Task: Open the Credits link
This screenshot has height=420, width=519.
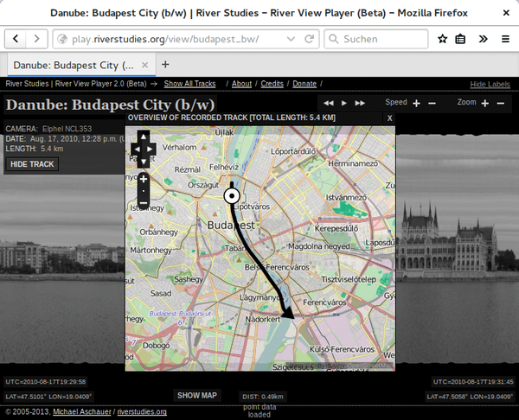Action: click(272, 84)
